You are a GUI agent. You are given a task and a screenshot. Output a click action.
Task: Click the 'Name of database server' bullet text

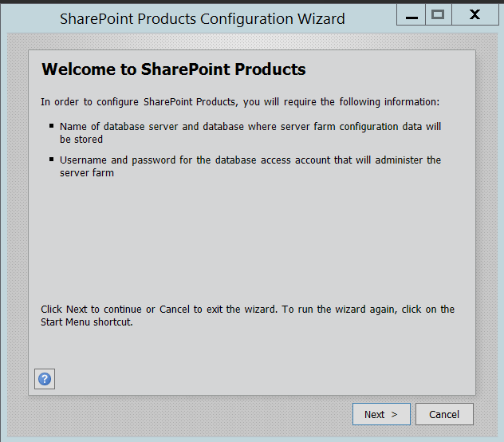tap(250, 133)
